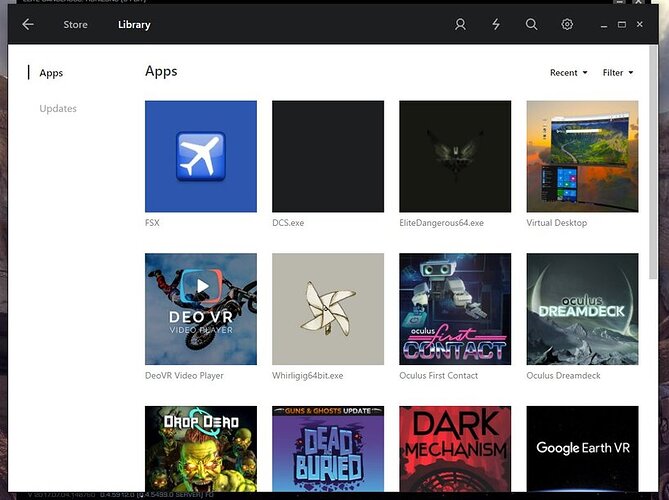The width and height of the screenshot is (669, 500).
Task: Select EliteDangerous64.exe thumbnail
Action: pyautogui.click(x=455, y=156)
